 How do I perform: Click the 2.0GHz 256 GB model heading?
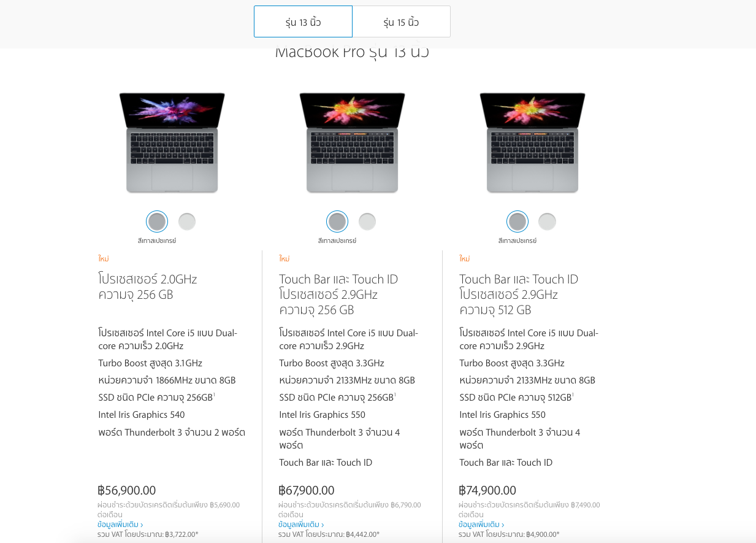[148, 287]
